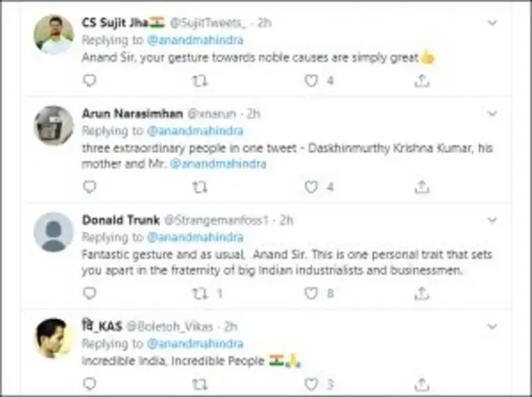The height and width of the screenshot is (397, 532).
Task: Reply to CS Sujit Jha's tweet
Action: coord(89,80)
